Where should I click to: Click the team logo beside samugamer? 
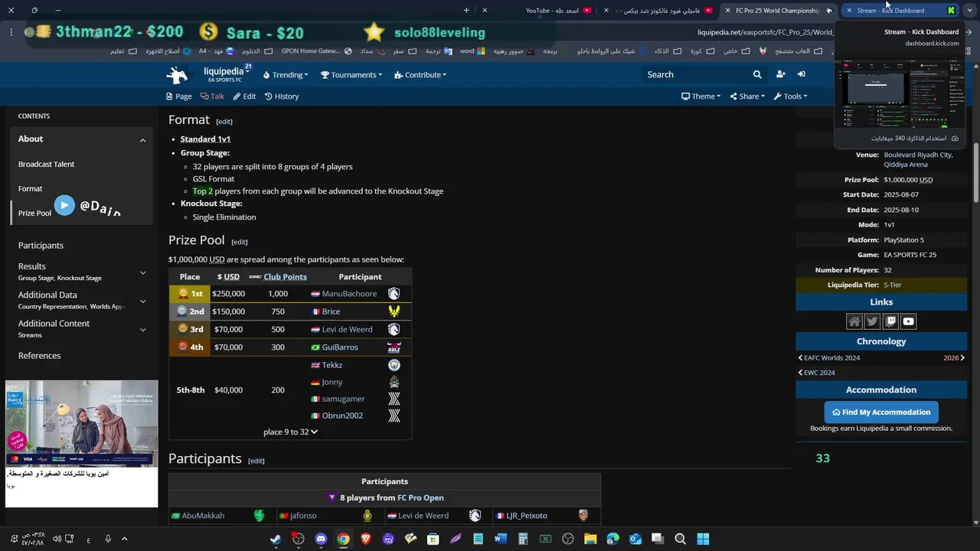pos(394,399)
